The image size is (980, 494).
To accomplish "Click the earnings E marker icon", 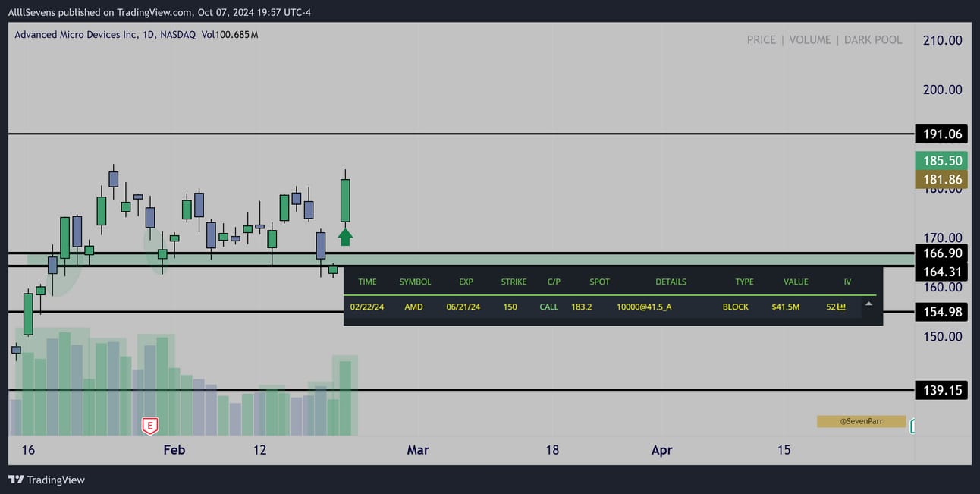I will click(x=150, y=426).
